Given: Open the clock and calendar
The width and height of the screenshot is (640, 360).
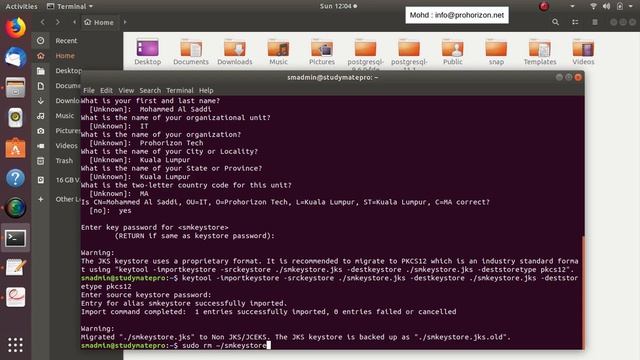Looking at the screenshot, I should [338, 6].
